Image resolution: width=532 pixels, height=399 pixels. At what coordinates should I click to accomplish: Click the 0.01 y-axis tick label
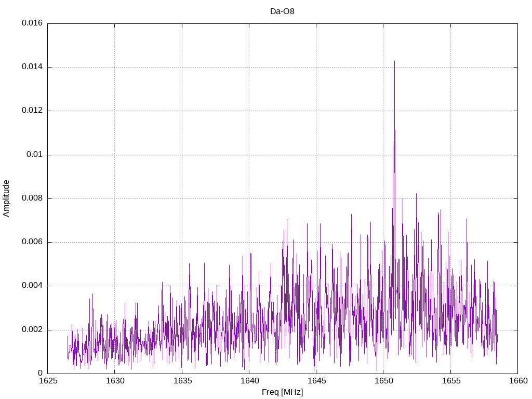(x=35, y=155)
